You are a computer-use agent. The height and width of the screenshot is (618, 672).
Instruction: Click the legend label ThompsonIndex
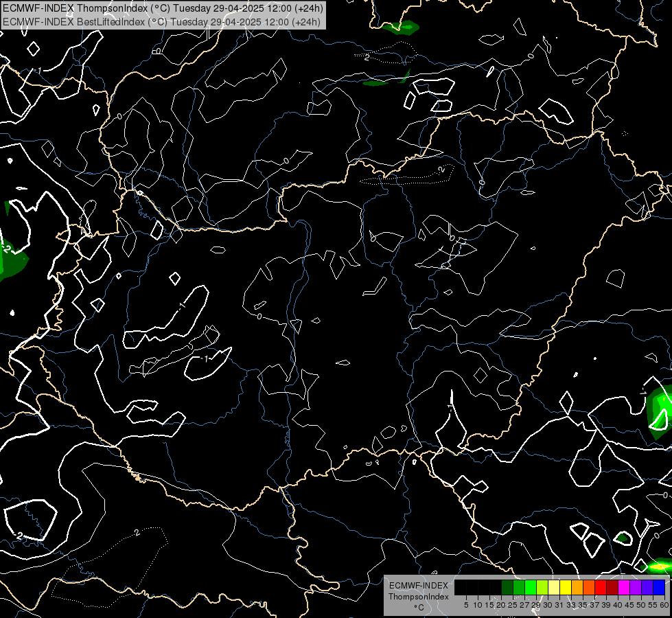click(419, 597)
